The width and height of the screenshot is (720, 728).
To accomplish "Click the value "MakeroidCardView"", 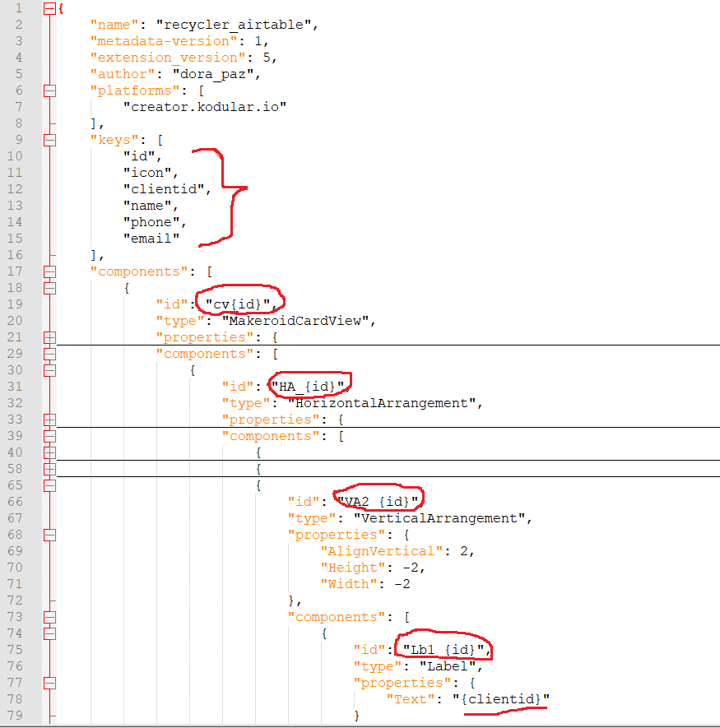I will pos(295,321).
